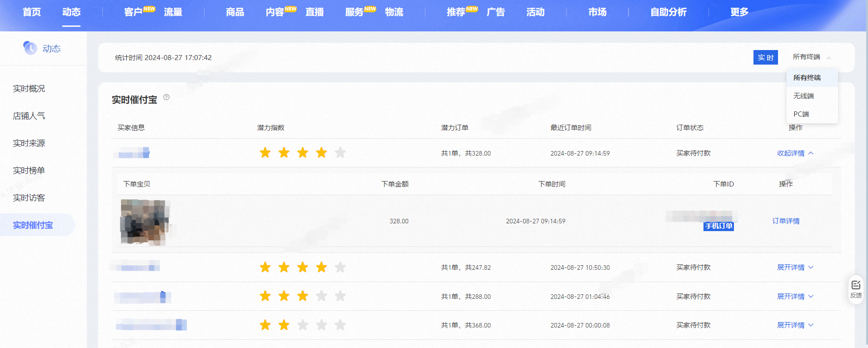Click the 动态 clock logo icon
The height and width of the screenshot is (348, 868).
click(x=30, y=48)
